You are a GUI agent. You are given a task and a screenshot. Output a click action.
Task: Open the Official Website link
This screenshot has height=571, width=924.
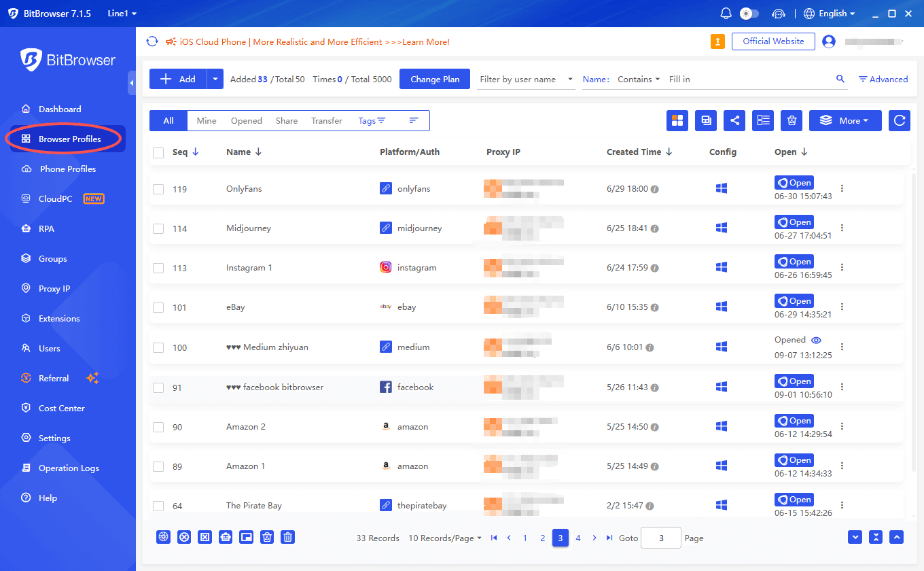773,41
